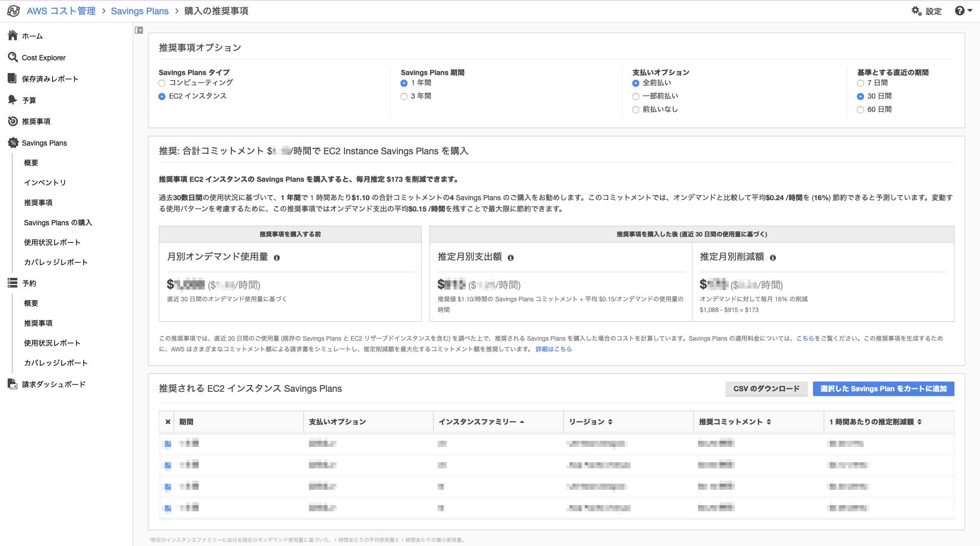This screenshot has height=546, width=980.
Task: Open カバレッジレポート under 予約 section
Action: point(56,363)
